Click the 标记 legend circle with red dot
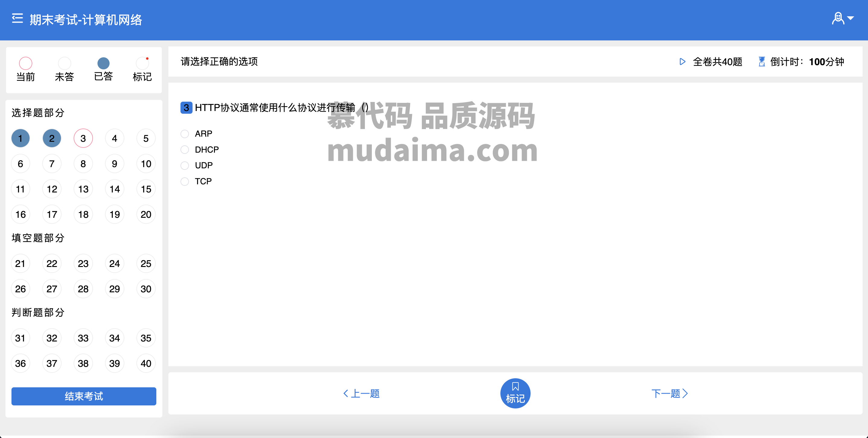The width and height of the screenshot is (868, 438). click(142, 63)
